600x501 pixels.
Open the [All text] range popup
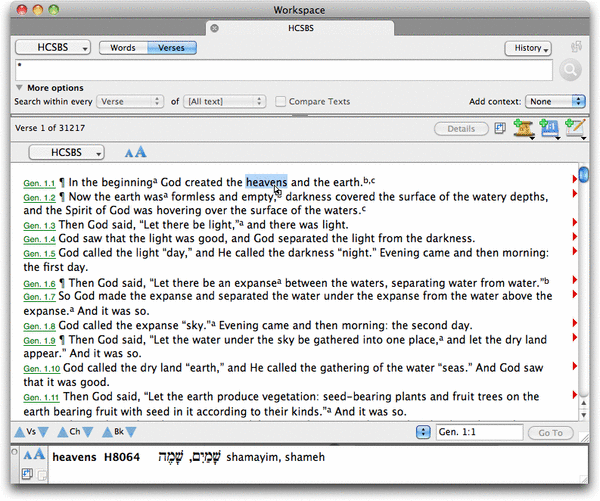[x=225, y=101]
